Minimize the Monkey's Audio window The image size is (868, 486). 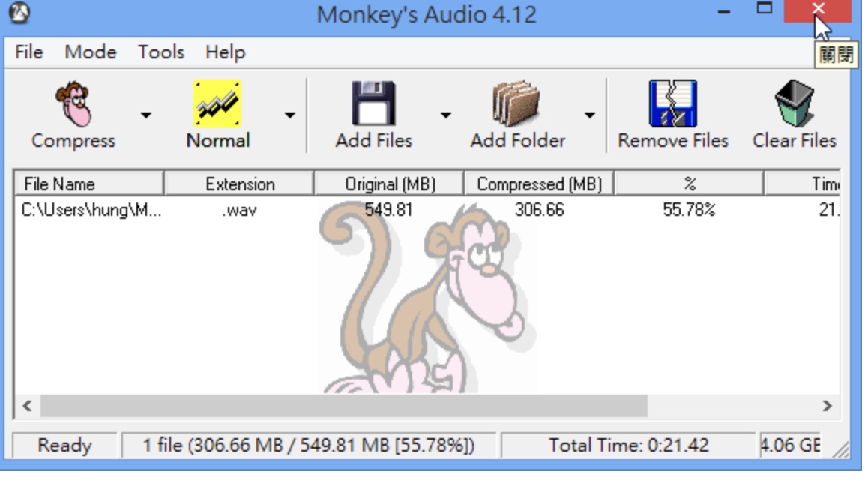(723, 11)
